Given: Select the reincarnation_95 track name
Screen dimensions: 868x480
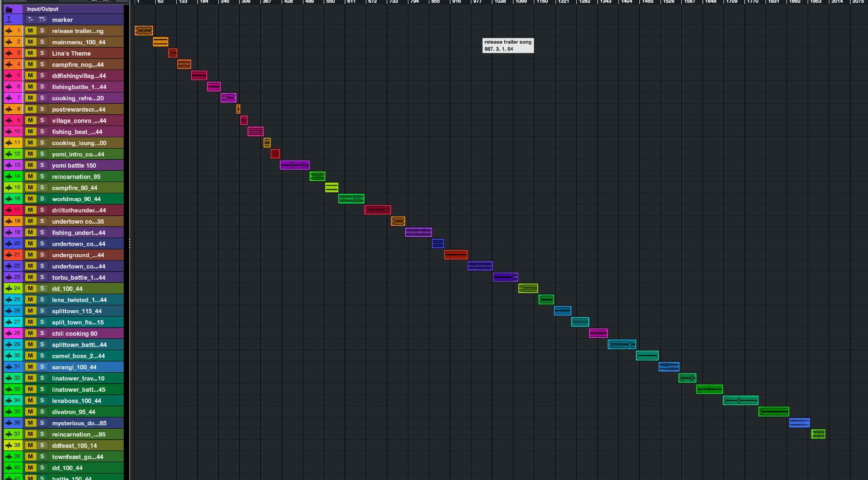Looking at the screenshot, I should click(76, 176).
